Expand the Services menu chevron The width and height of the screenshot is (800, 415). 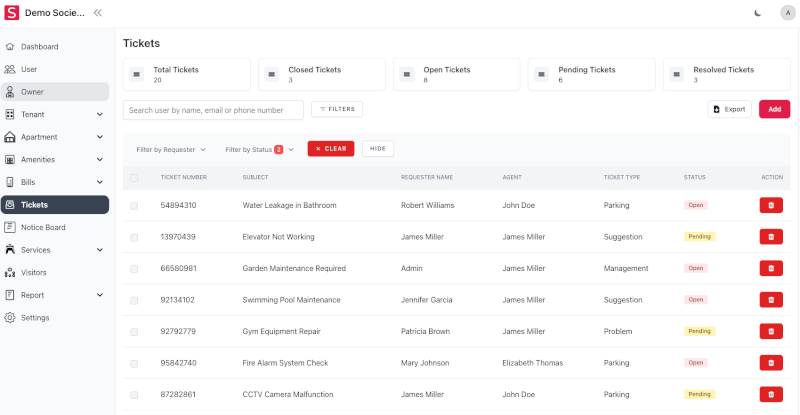pos(100,250)
